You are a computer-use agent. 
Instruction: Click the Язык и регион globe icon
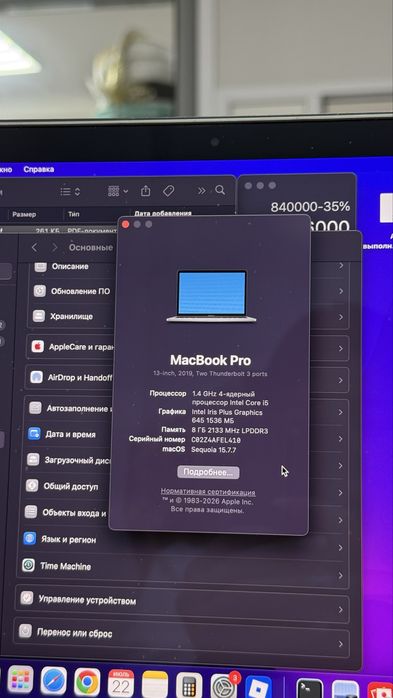(30, 539)
